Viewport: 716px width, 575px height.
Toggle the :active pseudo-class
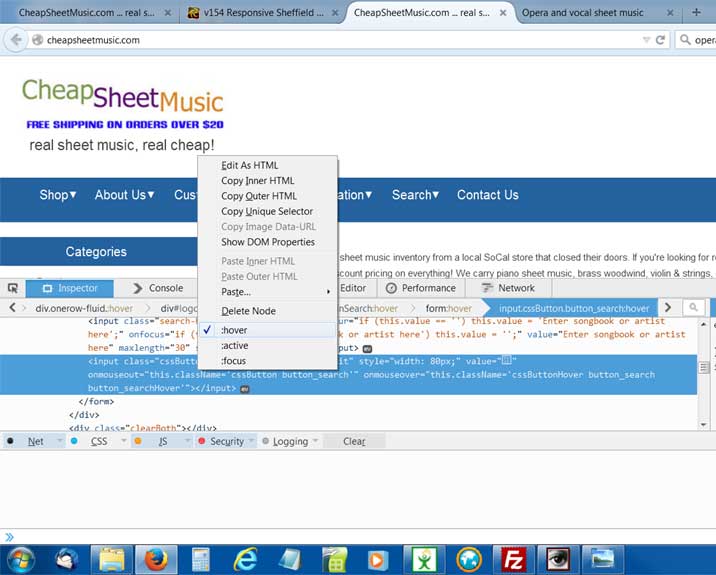pos(268,345)
